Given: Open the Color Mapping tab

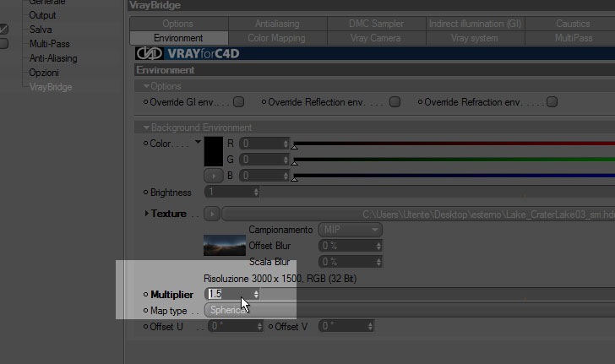Looking at the screenshot, I should pyautogui.click(x=277, y=38).
